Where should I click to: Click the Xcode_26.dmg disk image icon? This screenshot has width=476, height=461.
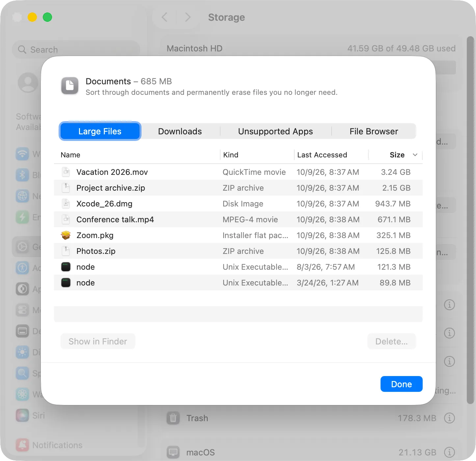pyautogui.click(x=66, y=203)
